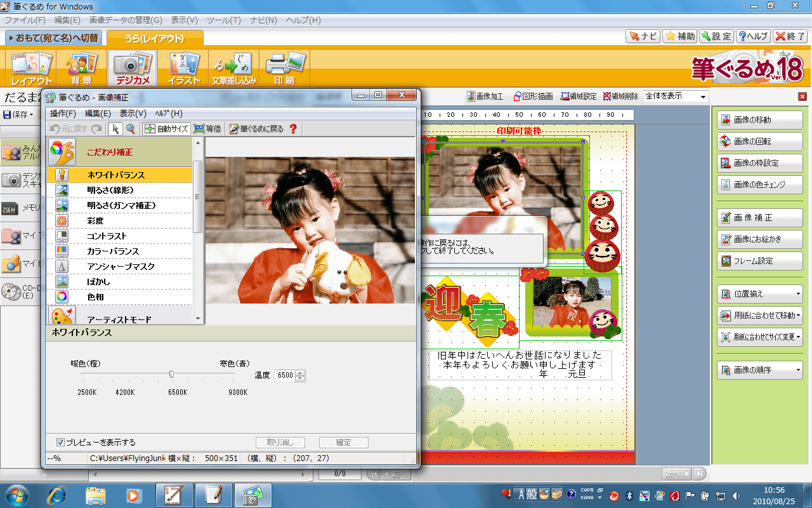Screen dimensions: 812x508
Task: Click the 設定 button with wrench icon
Action: tap(717, 37)
